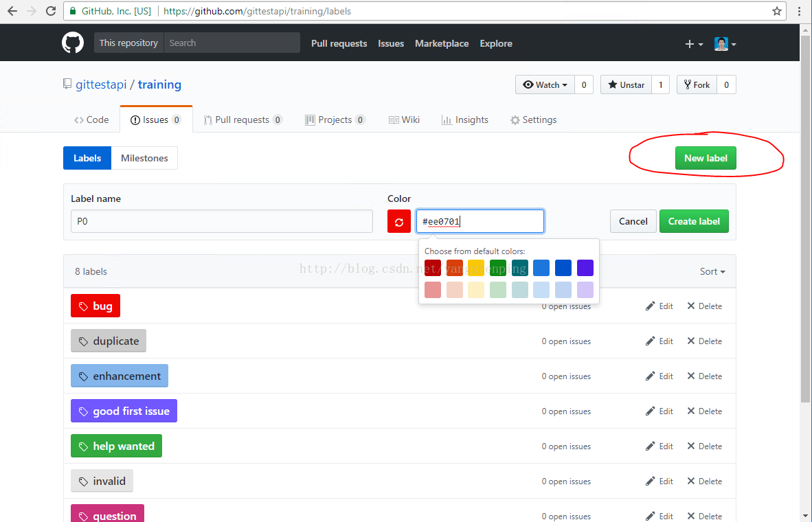The image size is (812, 522).
Task: Click Pull requests in the top navigation
Action: tap(339, 43)
